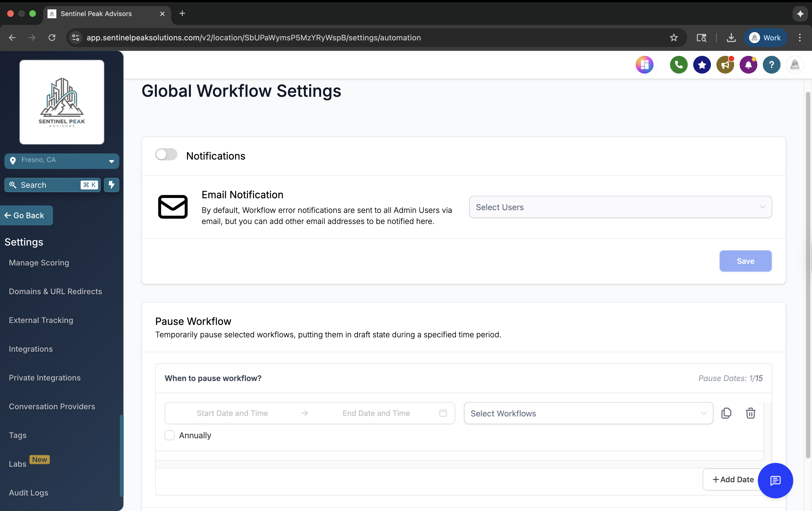View notifications via the bell icon

click(x=748, y=64)
